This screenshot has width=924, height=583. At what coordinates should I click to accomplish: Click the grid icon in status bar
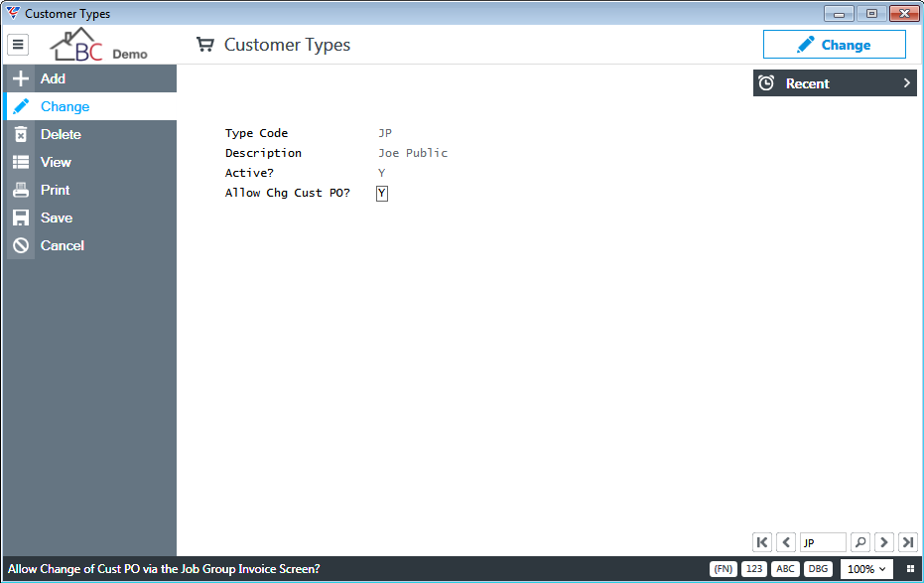[x=910, y=569]
